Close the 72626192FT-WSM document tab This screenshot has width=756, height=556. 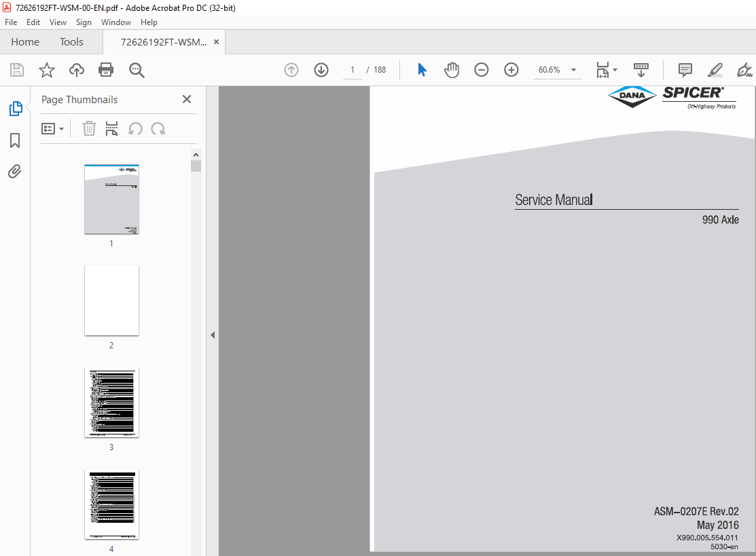click(217, 42)
